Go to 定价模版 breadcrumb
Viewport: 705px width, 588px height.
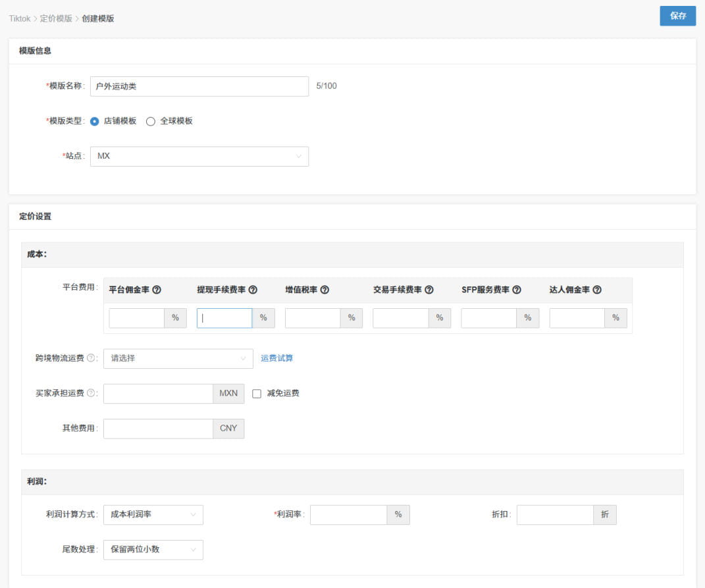[56, 18]
